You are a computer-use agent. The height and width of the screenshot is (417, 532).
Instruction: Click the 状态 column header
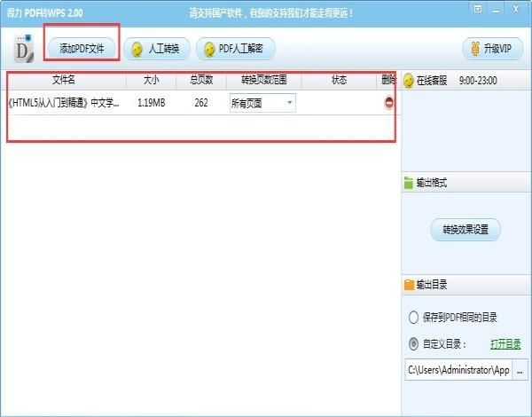[x=339, y=80]
